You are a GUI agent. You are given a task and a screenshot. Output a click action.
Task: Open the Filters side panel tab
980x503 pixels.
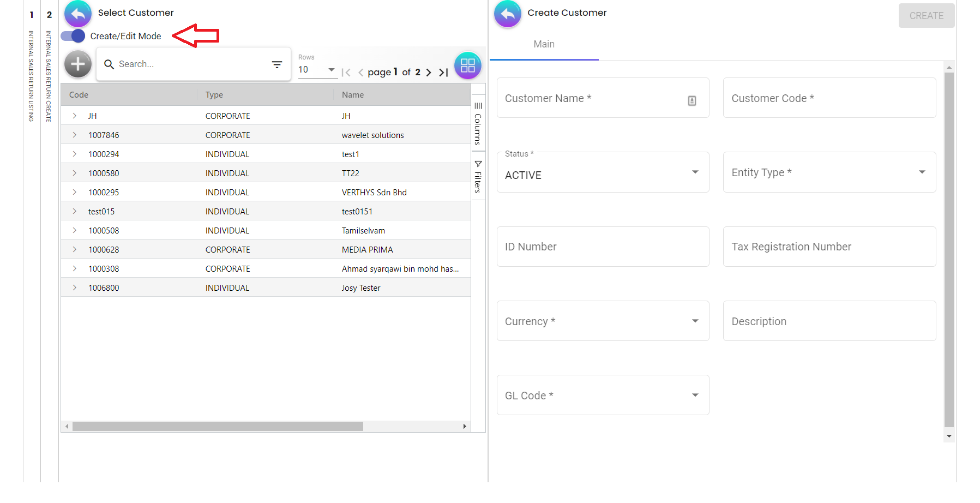478,177
